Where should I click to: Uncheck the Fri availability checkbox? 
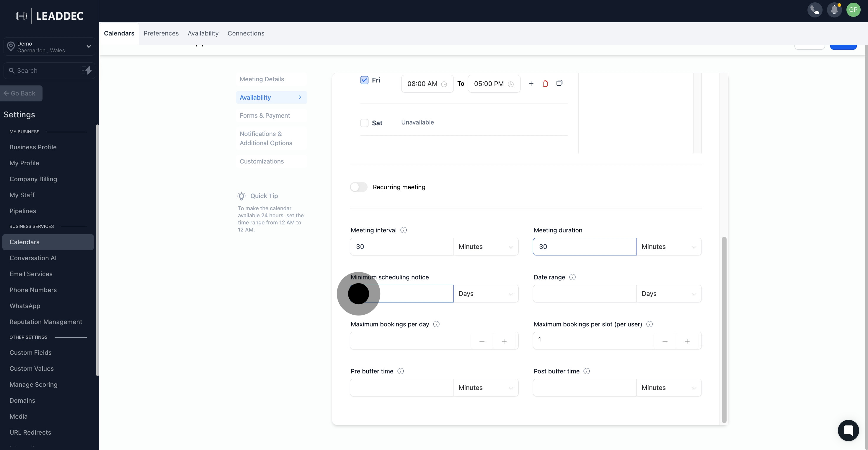pyautogui.click(x=364, y=80)
